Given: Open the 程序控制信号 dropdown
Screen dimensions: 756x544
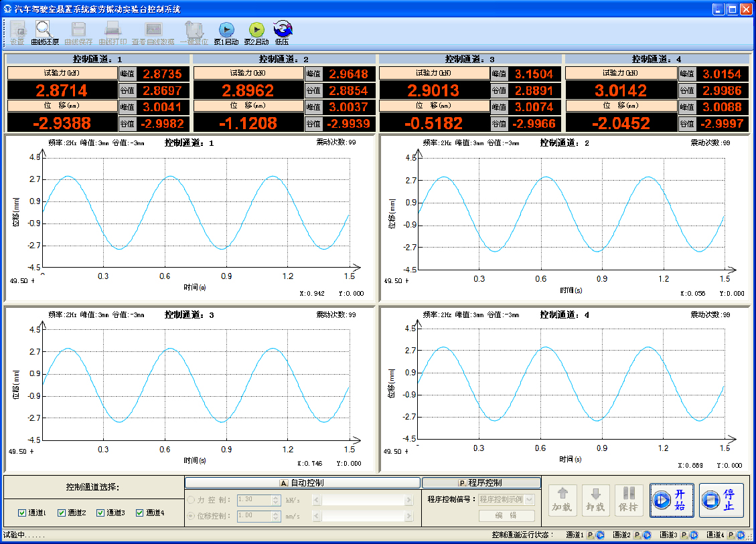Looking at the screenshot, I should point(530,499).
